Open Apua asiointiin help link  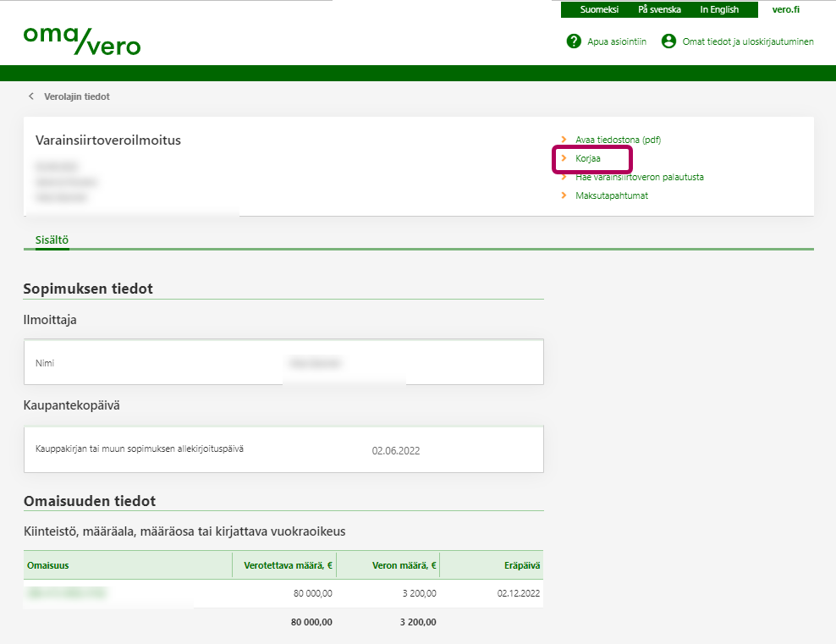pos(616,41)
